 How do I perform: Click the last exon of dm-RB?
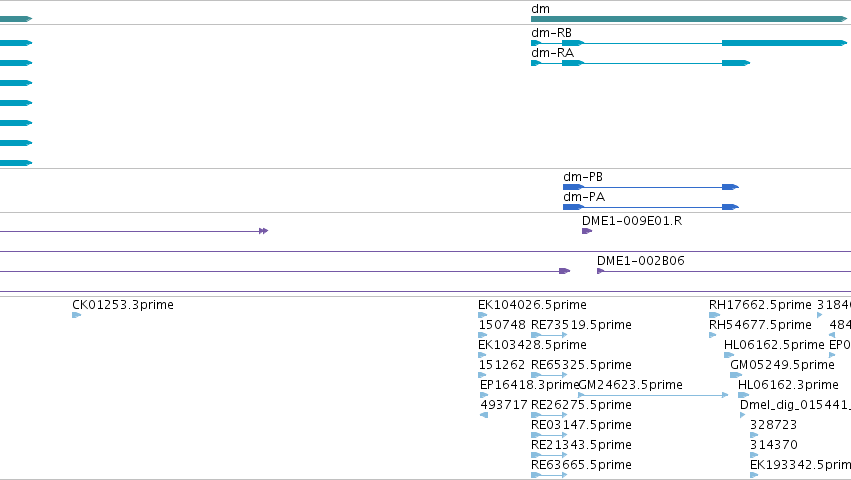pos(784,43)
